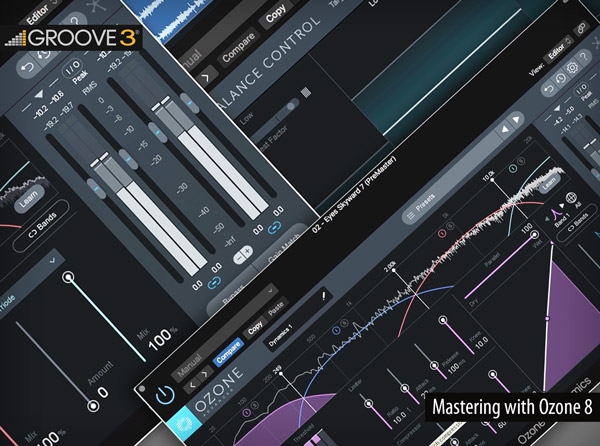Toggle bypass on the blue band
Image resolution: width=600 pixels, height=446 pixels.
pos(336,330)
